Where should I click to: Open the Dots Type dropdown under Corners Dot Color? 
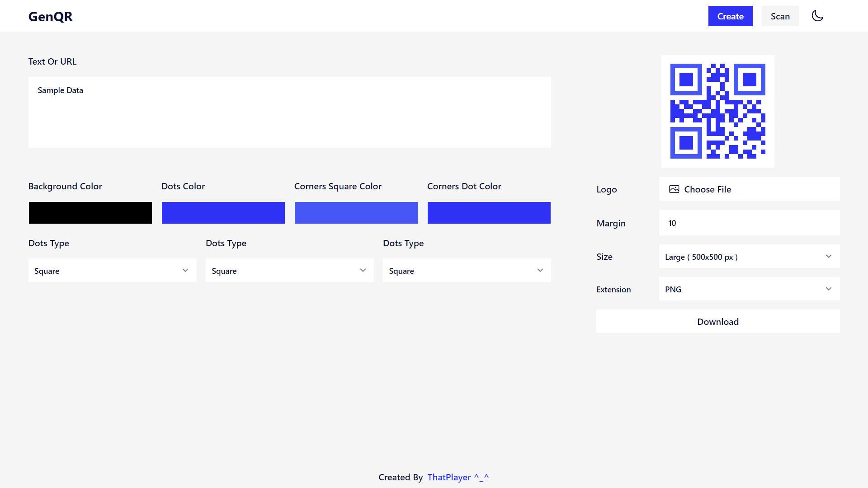[x=467, y=270]
